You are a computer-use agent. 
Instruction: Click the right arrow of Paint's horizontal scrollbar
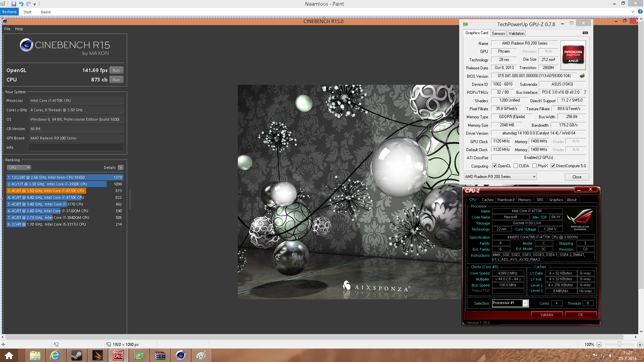coord(635,337)
